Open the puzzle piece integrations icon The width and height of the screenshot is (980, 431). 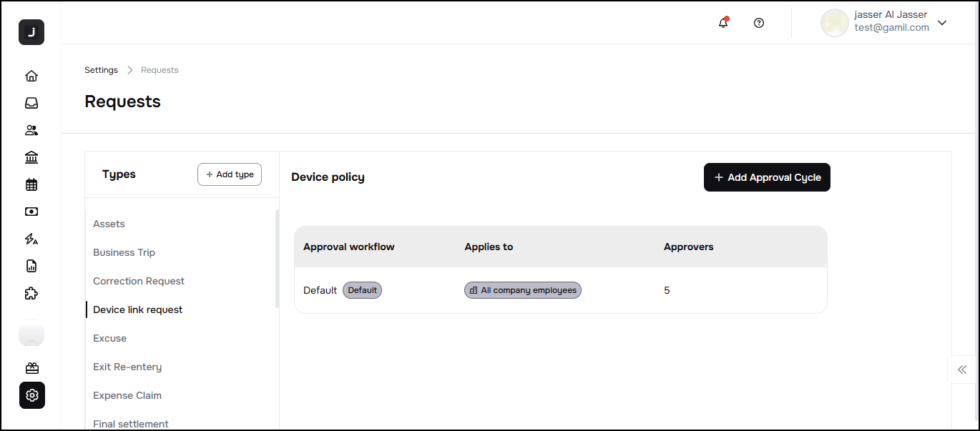pos(31,293)
